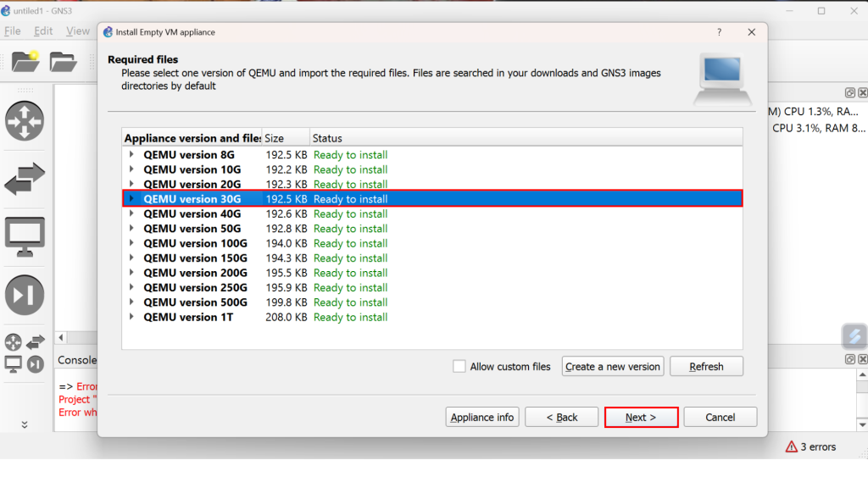Viewport: 868px width, 488px height.
Task: Click the dialog help question mark
Action: click(720, 32)
